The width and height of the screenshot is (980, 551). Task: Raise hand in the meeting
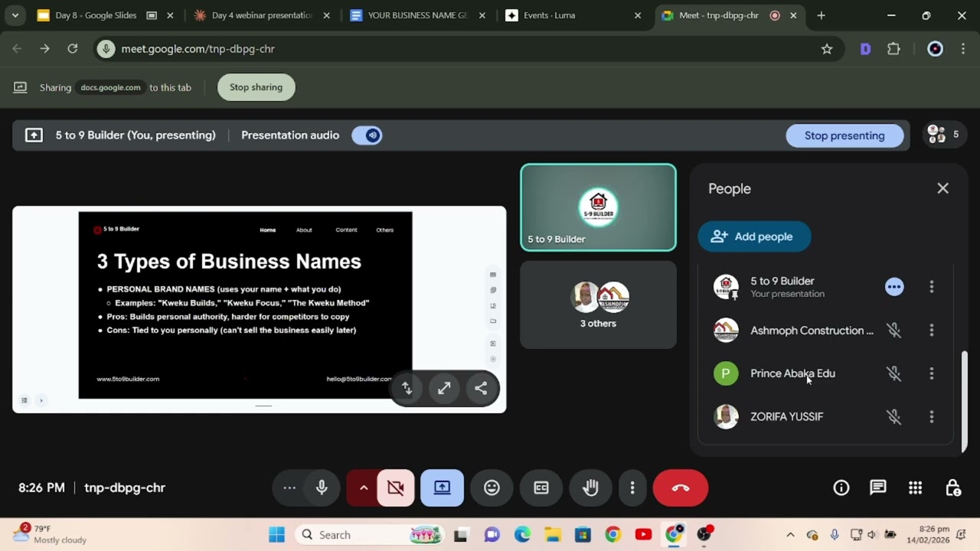pos(590,488)
